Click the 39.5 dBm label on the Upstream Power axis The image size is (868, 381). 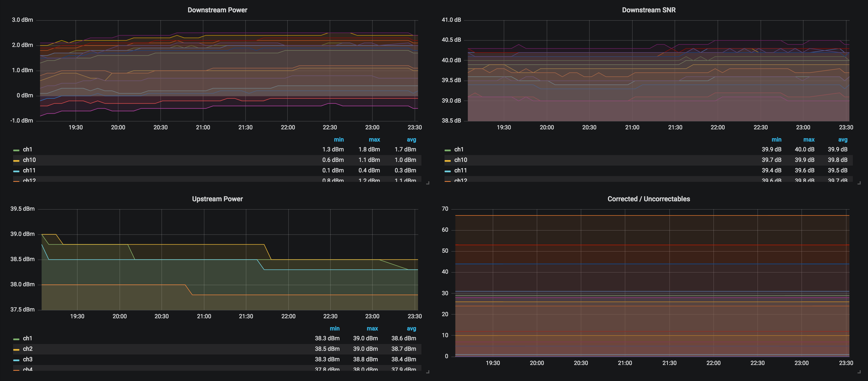pyautogui.click(x=23, y=209)
